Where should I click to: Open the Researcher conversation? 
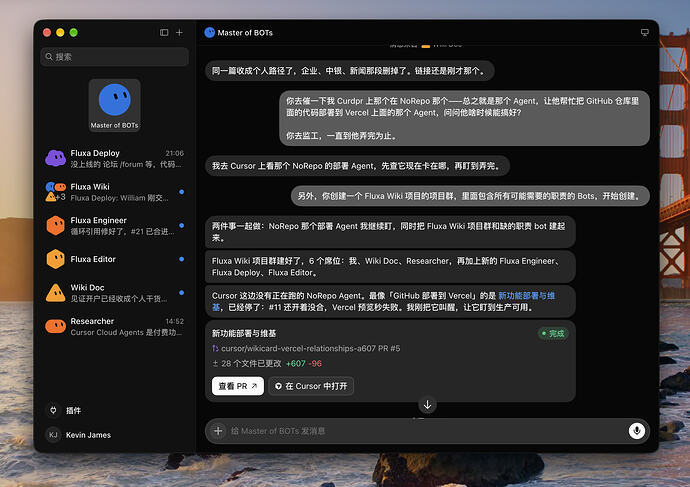point(114,326)
